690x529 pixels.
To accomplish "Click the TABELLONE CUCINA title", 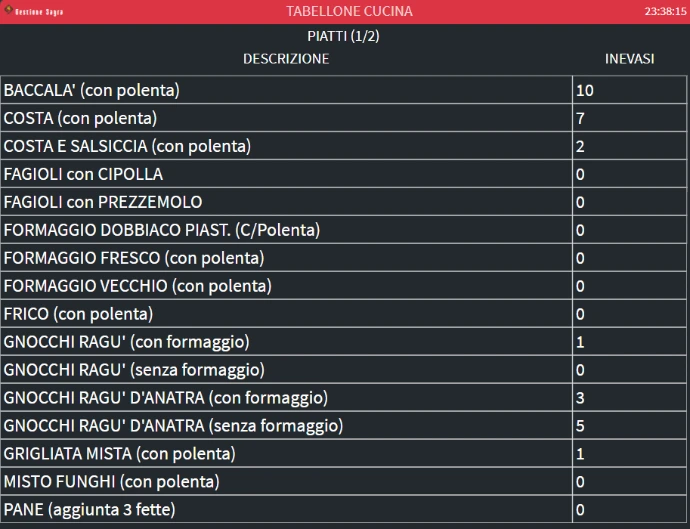I will tap(349, 11).
